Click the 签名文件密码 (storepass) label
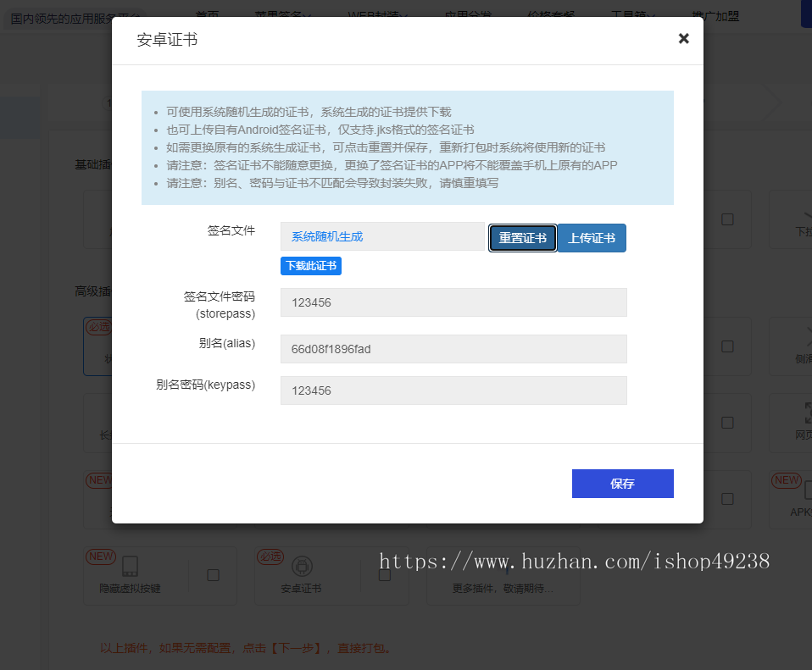 pyautogui.click(x=220, y=305)
